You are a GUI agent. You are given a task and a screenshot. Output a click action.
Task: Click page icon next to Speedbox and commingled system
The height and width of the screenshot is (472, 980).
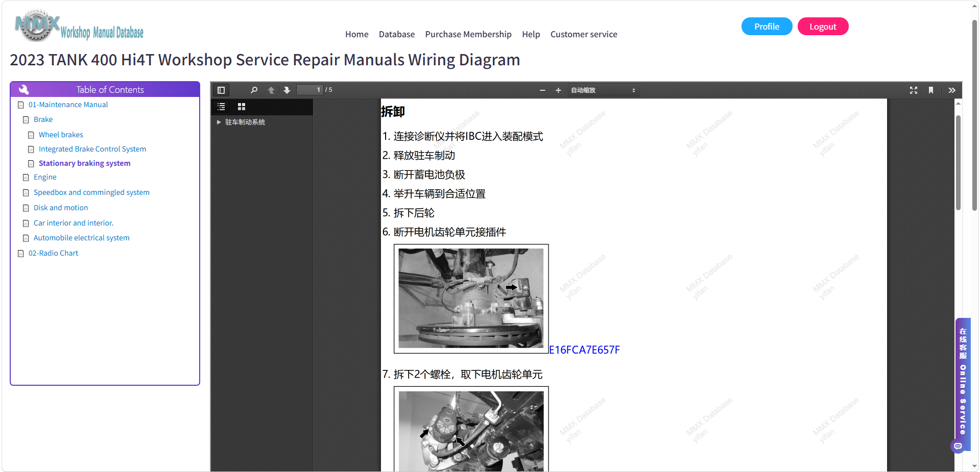coord(26,193)
